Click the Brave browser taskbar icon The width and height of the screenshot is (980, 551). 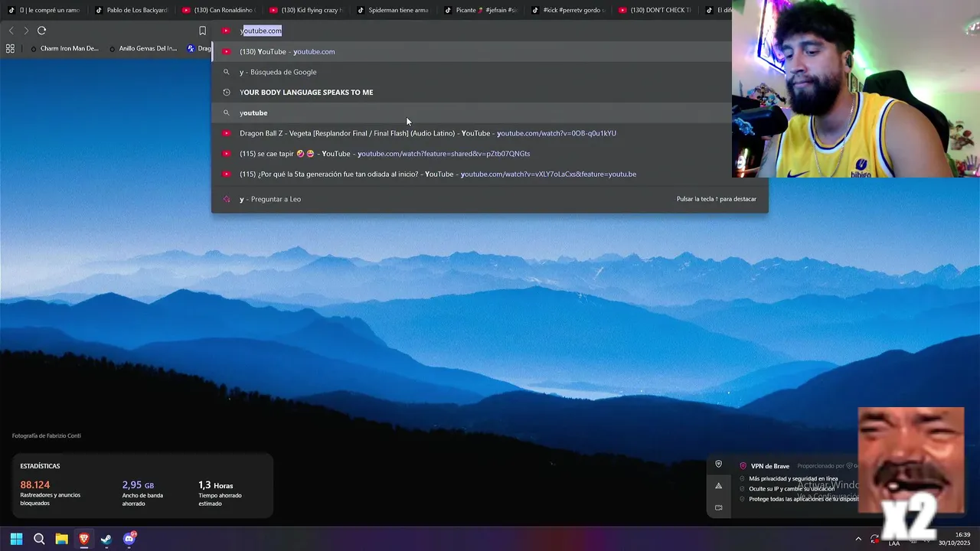pos(84,539)
